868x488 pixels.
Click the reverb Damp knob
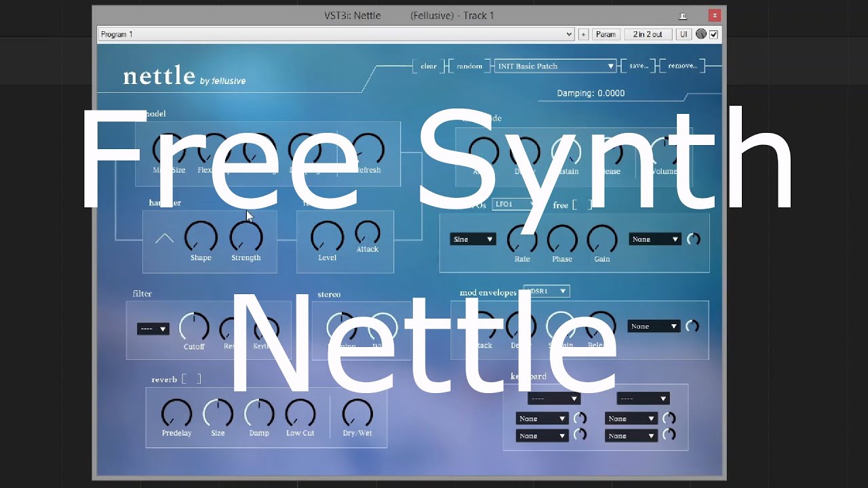coord(259,413)
